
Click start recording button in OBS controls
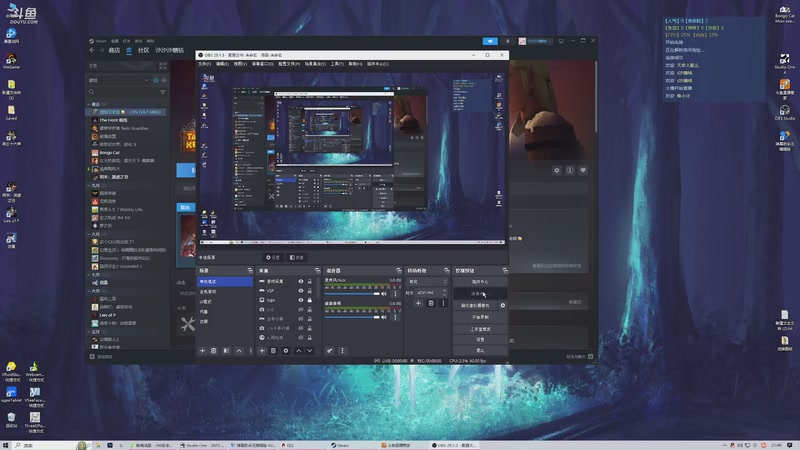(x=480, y=317)
